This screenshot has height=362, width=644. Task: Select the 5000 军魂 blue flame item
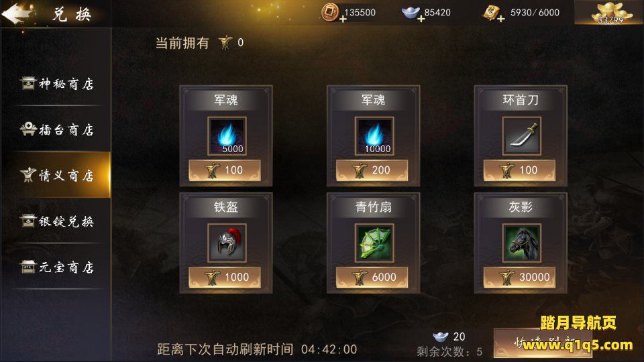coord(227,136)
